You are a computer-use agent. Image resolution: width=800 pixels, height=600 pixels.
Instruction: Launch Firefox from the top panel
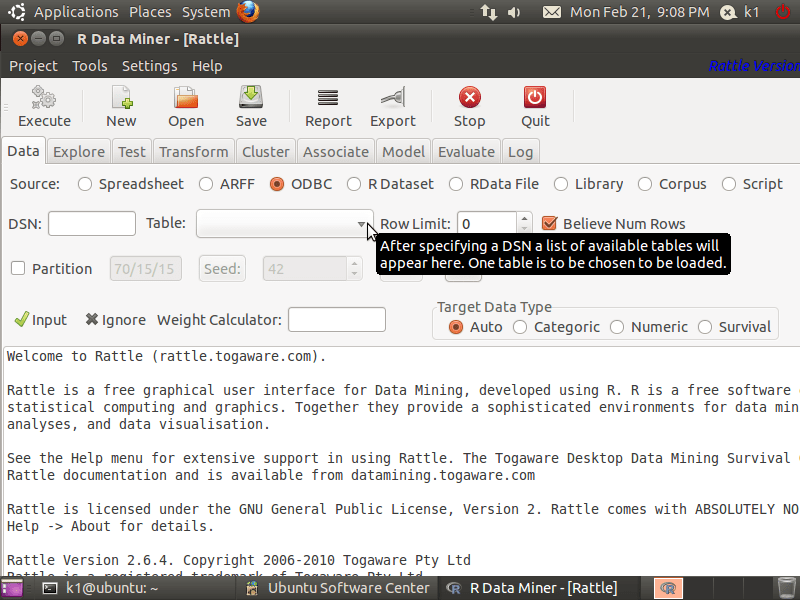coord(249,12)
